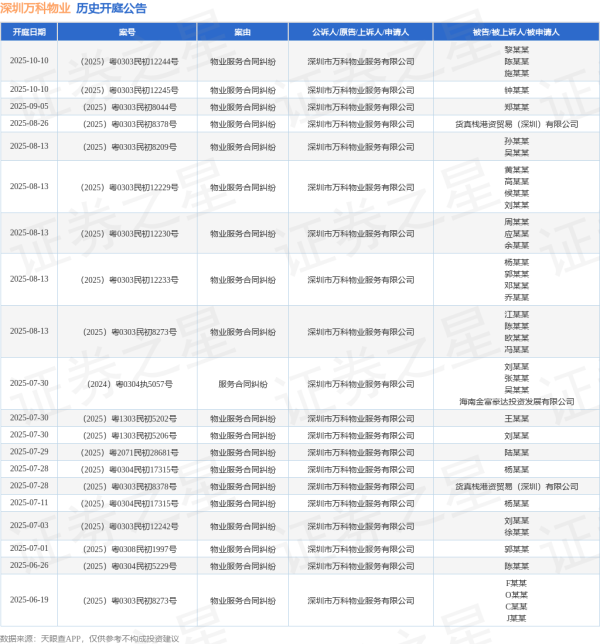This screenshot has height=644, width=600.
Task: Open case number 粤0303民初12245号
Action: click(x=127, y=90)
